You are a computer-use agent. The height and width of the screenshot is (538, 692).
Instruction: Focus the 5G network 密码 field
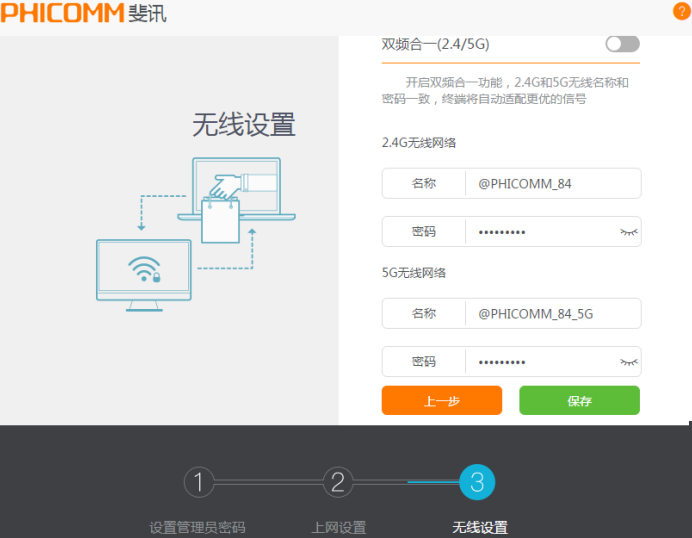click(x=540, y=362)
